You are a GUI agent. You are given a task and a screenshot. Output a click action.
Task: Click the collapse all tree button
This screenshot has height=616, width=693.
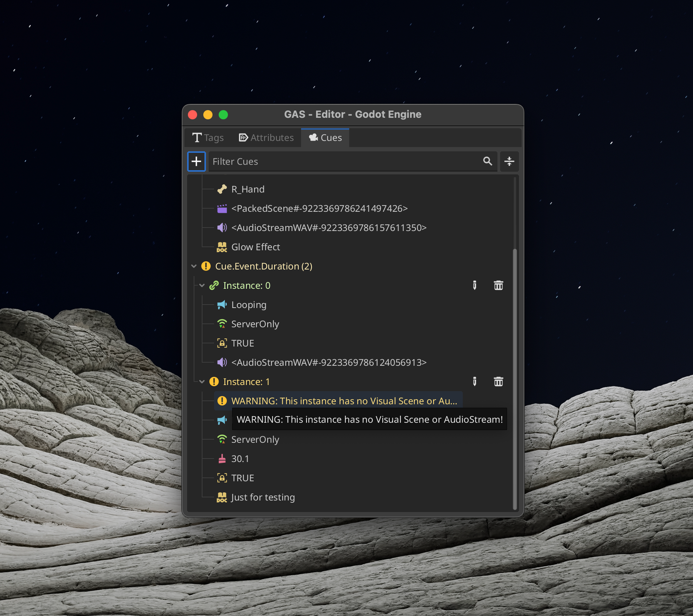[509, 161]
